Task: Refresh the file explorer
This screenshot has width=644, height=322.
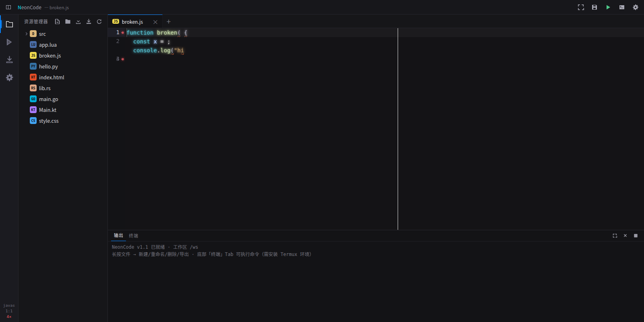Action: tap(99, 22)
